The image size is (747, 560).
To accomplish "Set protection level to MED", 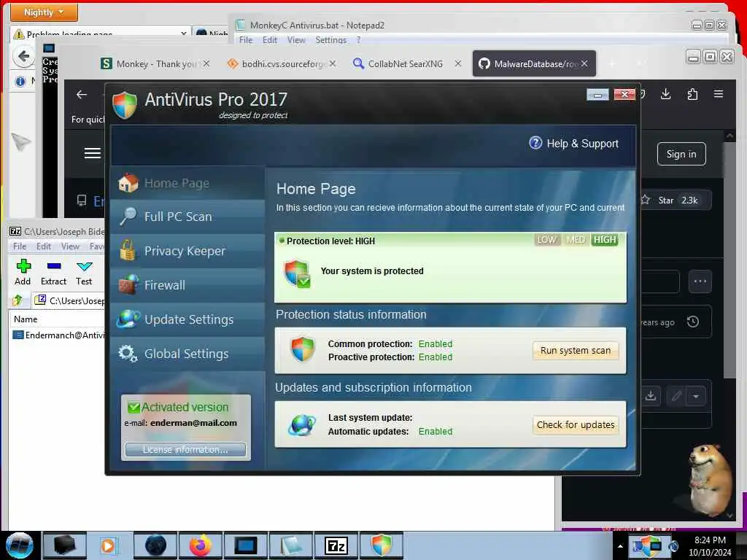I will pyautogui.click(x=576, y=239).
